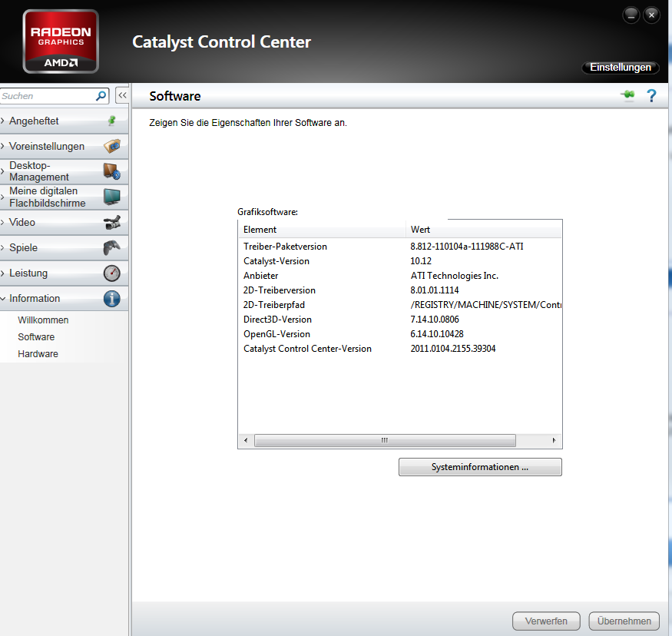Screen dimensions: 672x636
Task: Click the Leistung gauge icon
Action: click(112, 273)
